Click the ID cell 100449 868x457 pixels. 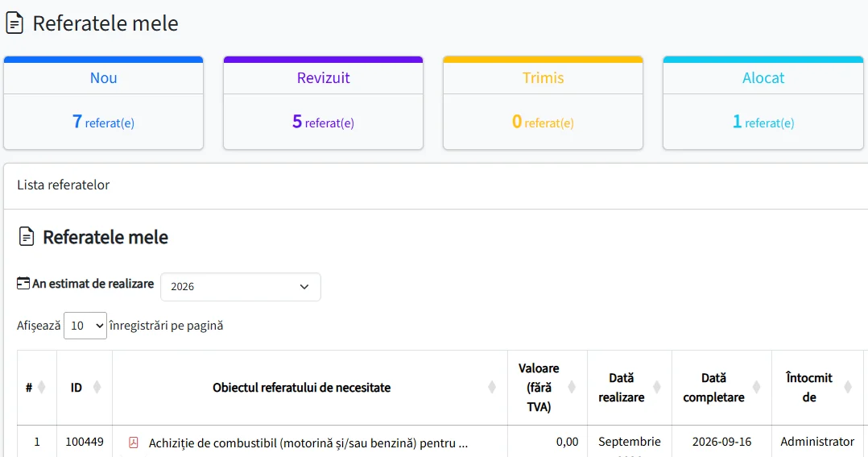(85, 442)
